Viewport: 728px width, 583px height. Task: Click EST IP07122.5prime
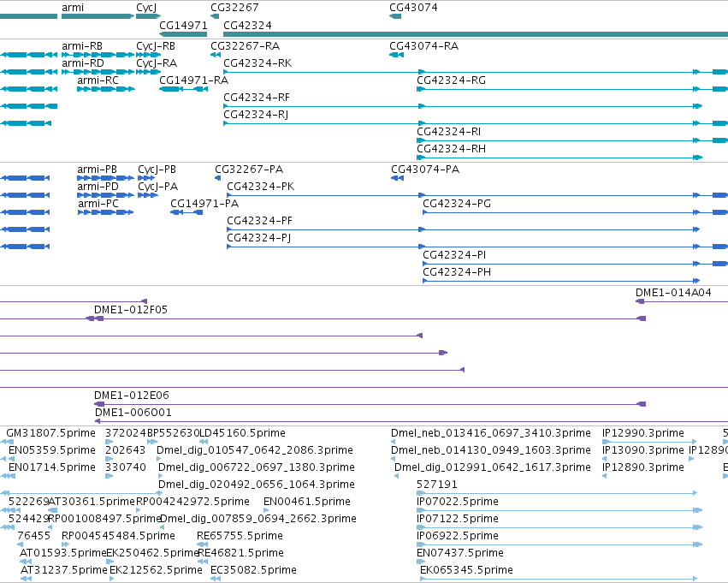tap(458, 520)
